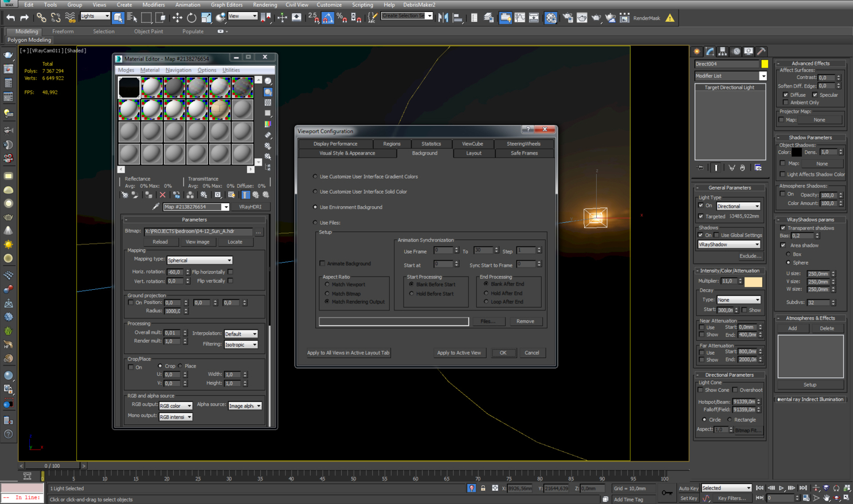
Task: Click the Reload bitmap button
Action: (160, 242)
